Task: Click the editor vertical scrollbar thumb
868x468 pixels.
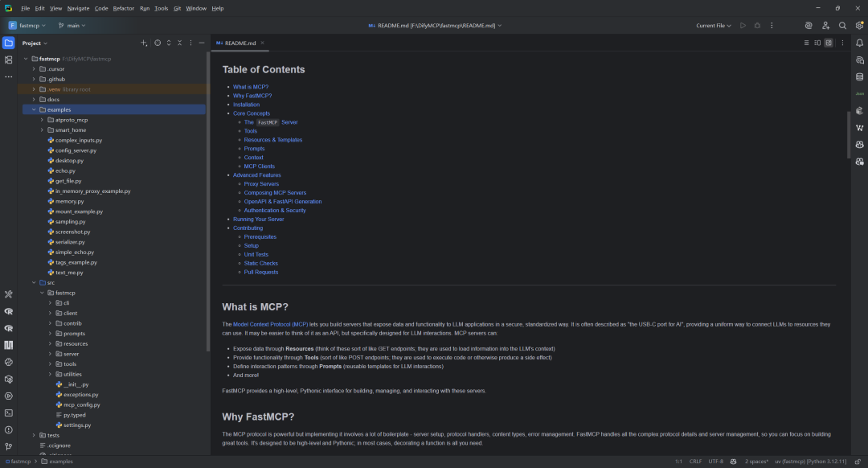Action: [x=848, y=134]
